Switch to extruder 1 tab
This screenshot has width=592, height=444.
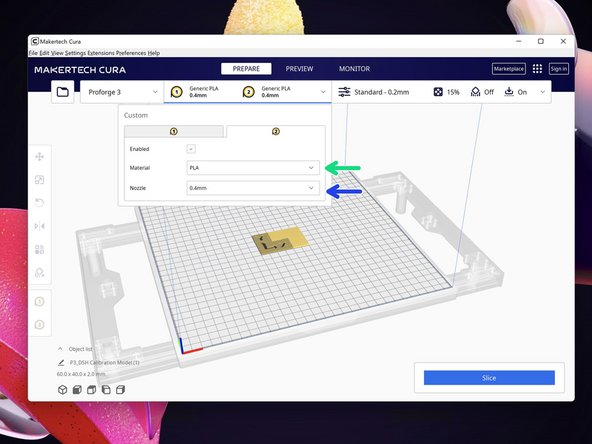(174, 131)
